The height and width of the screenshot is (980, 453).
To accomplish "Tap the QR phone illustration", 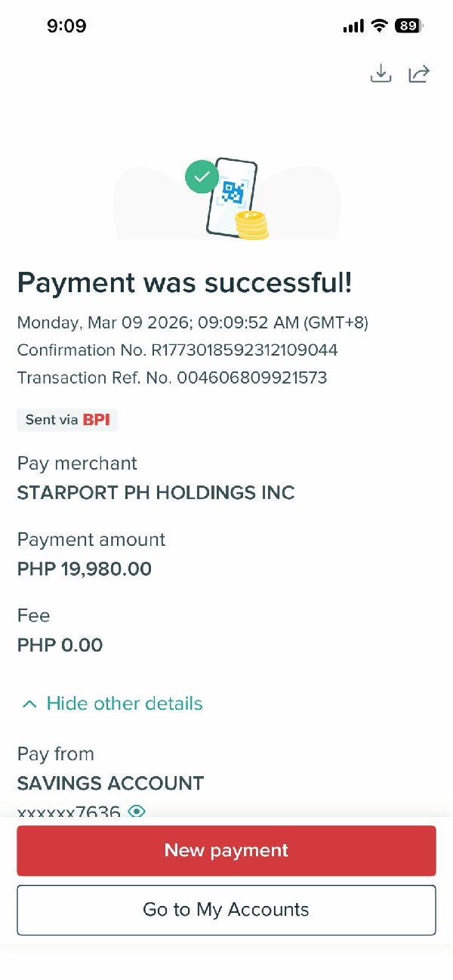I will (231, 194).
